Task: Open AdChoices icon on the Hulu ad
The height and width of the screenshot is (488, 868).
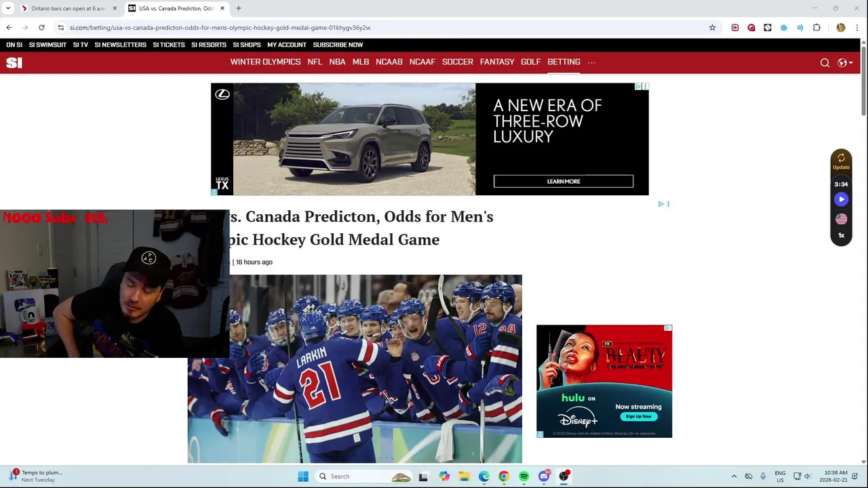Action: (x=668, y=328)
